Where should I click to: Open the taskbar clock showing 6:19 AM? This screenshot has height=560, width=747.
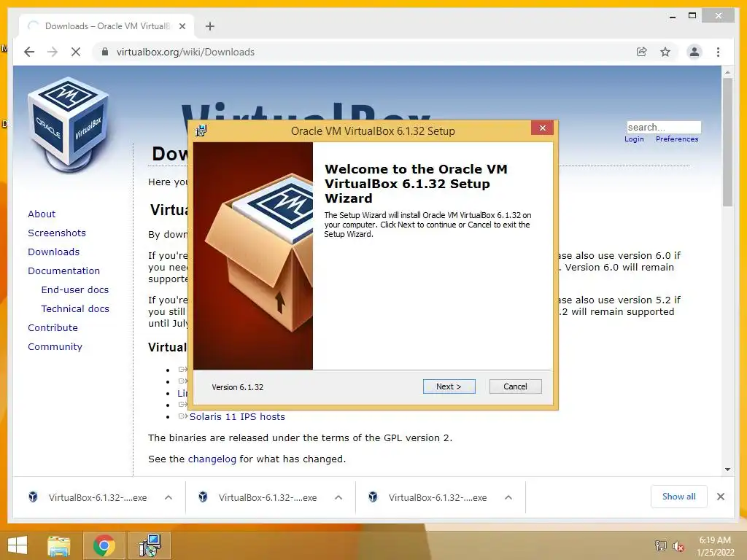(x=715, y=545)
